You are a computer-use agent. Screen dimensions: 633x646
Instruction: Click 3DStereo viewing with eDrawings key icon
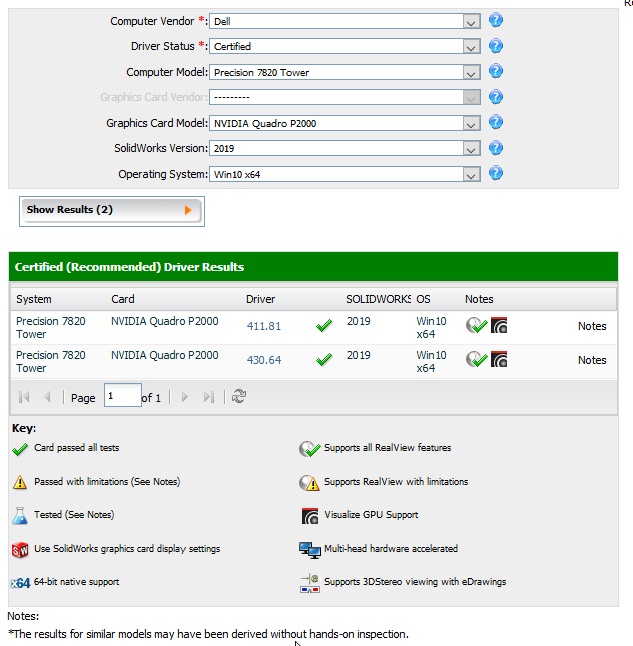309,583
